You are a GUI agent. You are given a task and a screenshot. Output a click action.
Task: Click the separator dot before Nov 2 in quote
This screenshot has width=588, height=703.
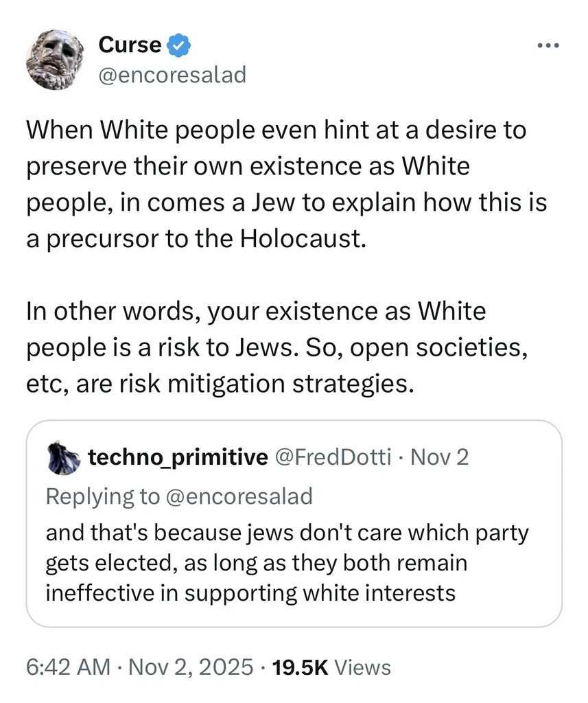pos(400,457)
